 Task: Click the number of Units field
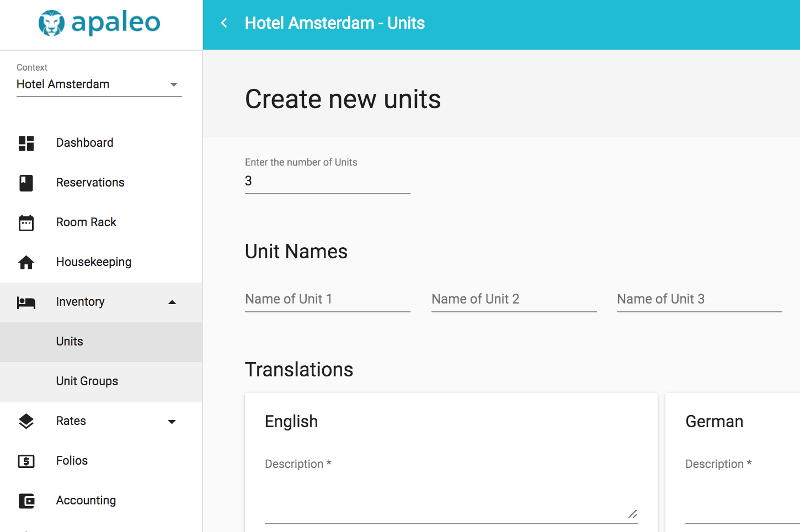click(328, 182)
